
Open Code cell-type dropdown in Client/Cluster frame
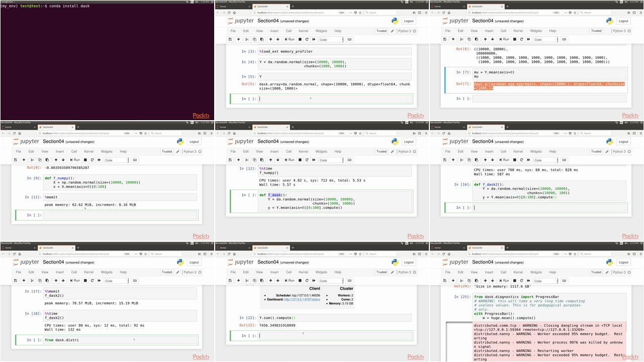(x=331, y=281)
